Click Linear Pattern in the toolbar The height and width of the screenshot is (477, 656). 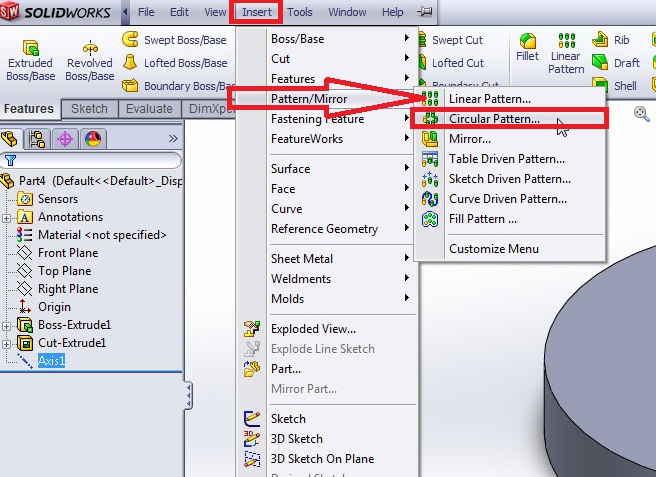566,54
